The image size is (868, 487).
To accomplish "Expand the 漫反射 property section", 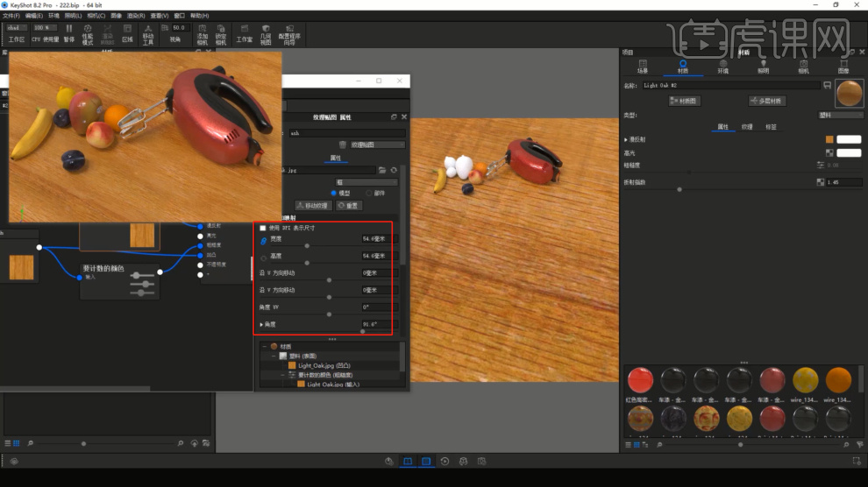I will click(x=626, y=139).
